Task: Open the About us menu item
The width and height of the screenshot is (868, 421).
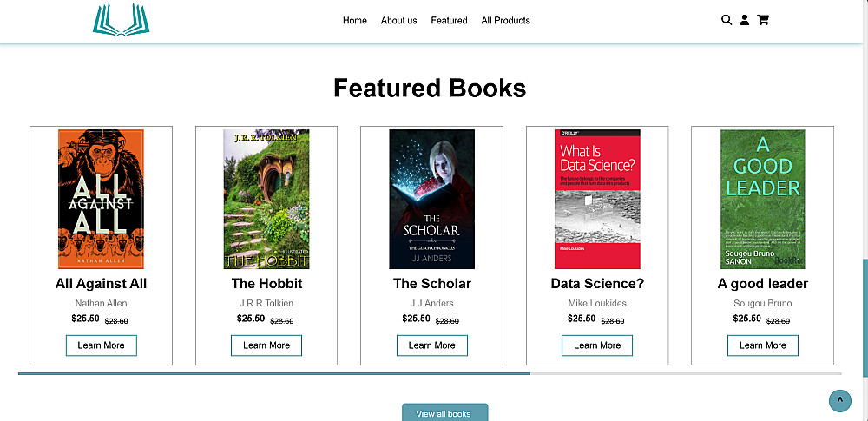Action: (x=399, y=21)
